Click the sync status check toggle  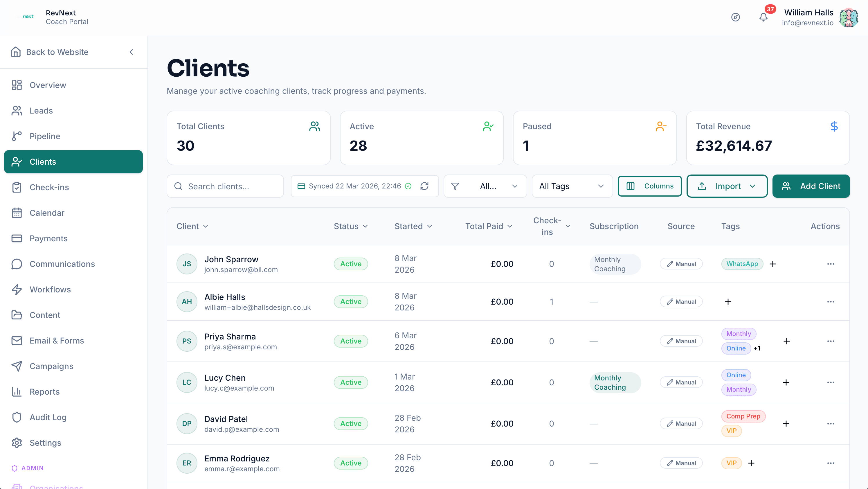[x=408, y=186]
